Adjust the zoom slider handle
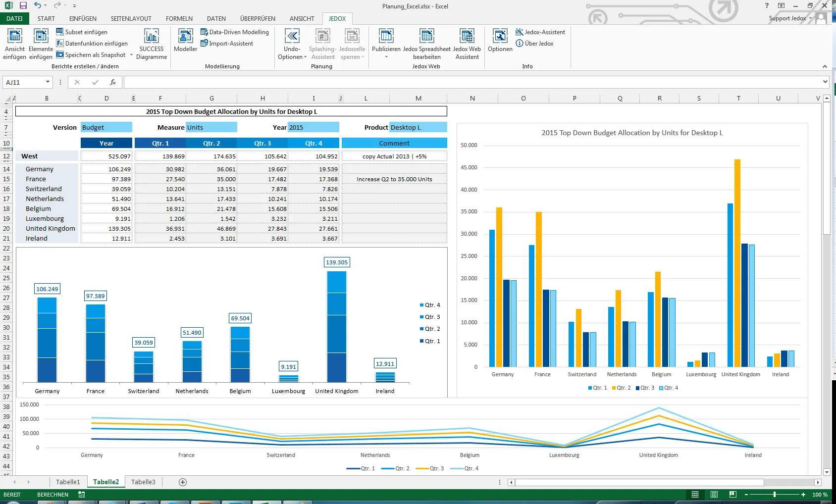Viewport: 836px width, 504px height. click(774, 495)
